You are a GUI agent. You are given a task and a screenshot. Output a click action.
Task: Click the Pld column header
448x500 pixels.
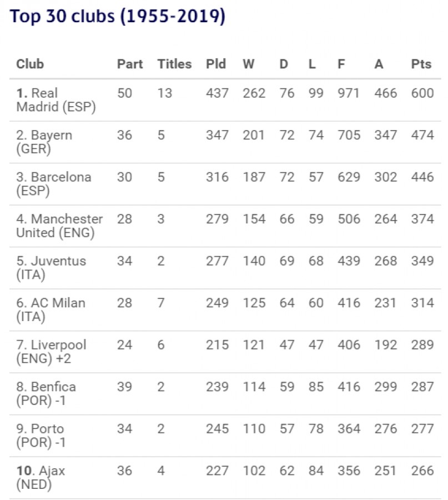click(x=216, y=64)
